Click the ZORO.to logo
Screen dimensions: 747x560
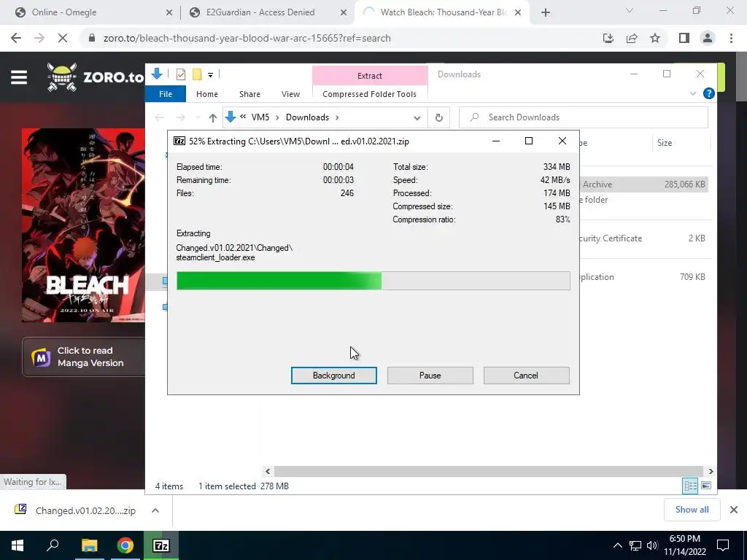tap(96, 77)
